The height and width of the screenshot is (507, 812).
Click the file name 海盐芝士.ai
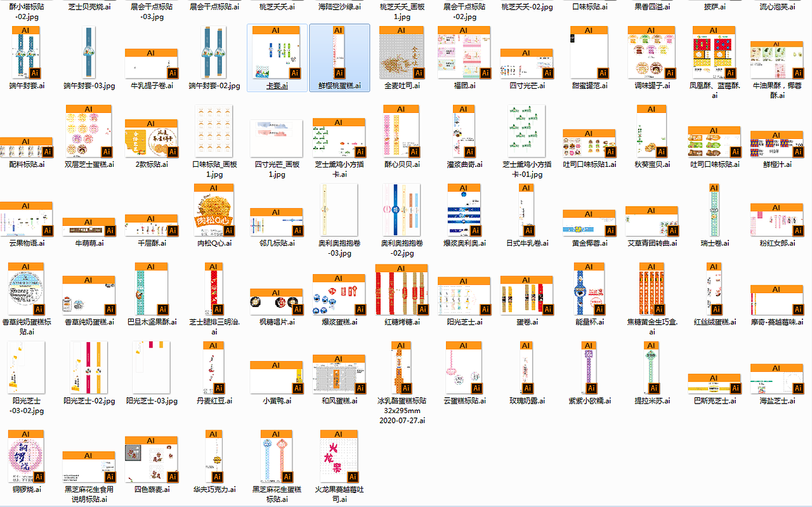point(776,400)
